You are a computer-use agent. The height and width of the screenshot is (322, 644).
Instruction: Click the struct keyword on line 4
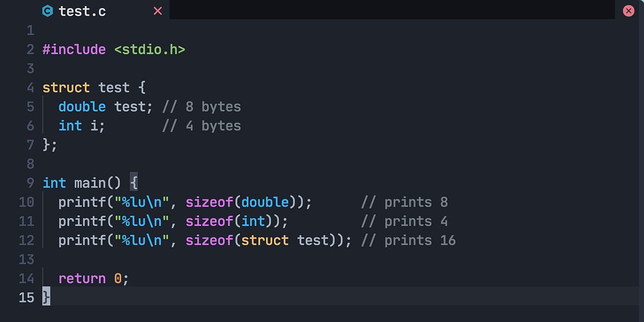pyautogui.click(x=65, y=87)
